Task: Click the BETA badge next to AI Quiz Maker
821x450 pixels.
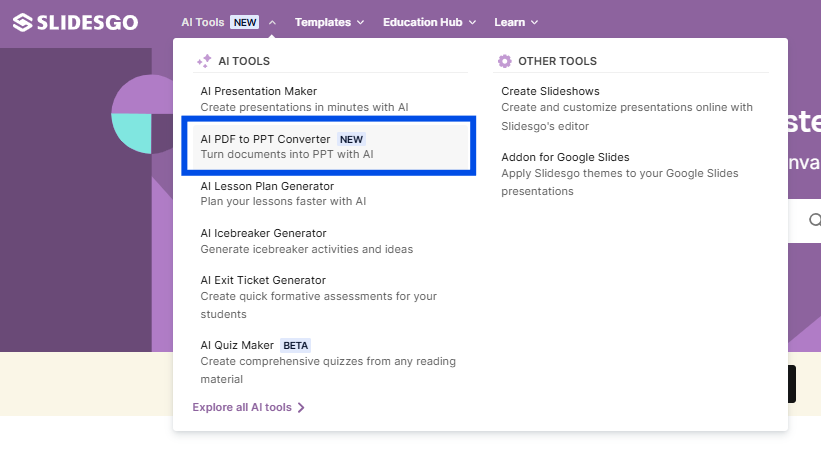Action: click(x=295, y=345)
